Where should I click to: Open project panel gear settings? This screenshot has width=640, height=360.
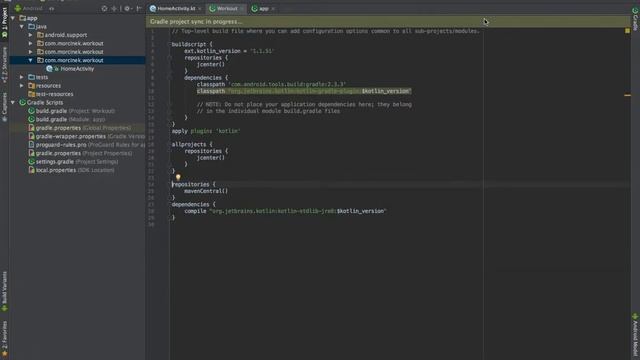127,8
